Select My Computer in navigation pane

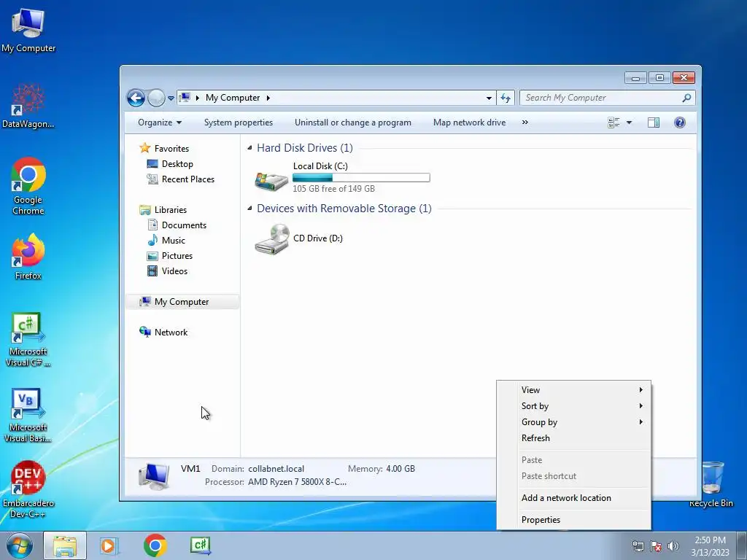coord(182,302)
